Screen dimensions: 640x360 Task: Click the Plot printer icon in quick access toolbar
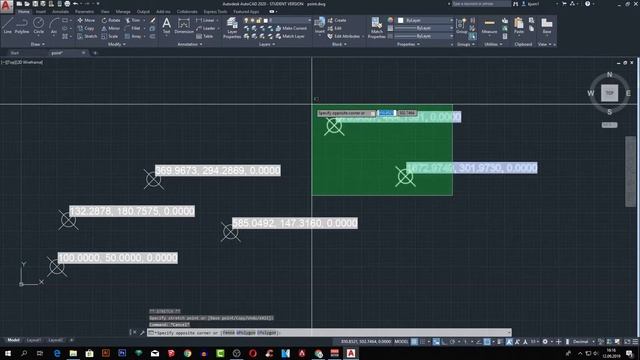(x=67, y=4)
